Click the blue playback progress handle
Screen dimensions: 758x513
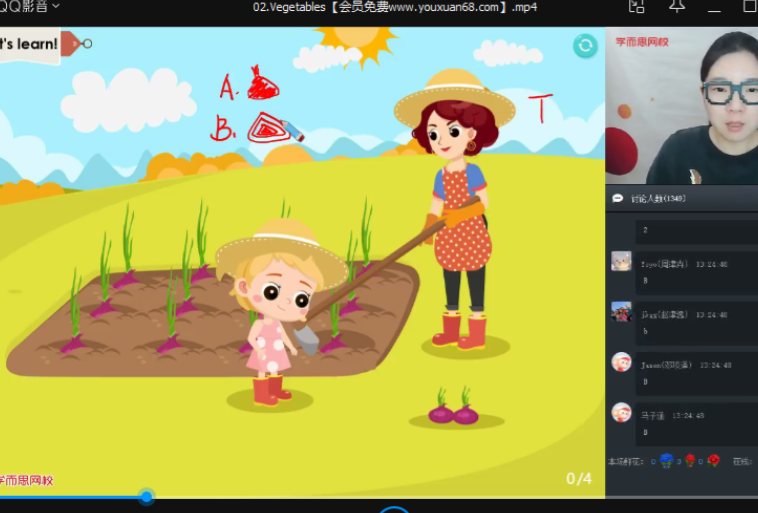pyautogui.click(x=147, y=496)
